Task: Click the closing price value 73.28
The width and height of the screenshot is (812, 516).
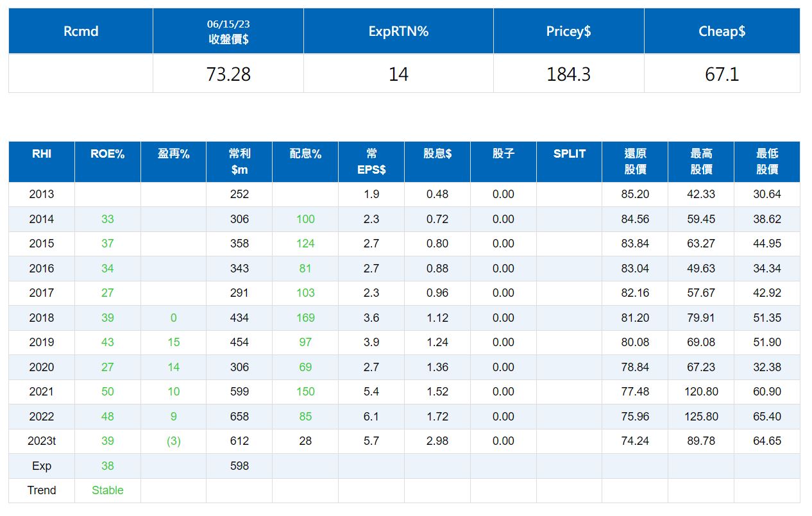Action: tap(228, 74)
